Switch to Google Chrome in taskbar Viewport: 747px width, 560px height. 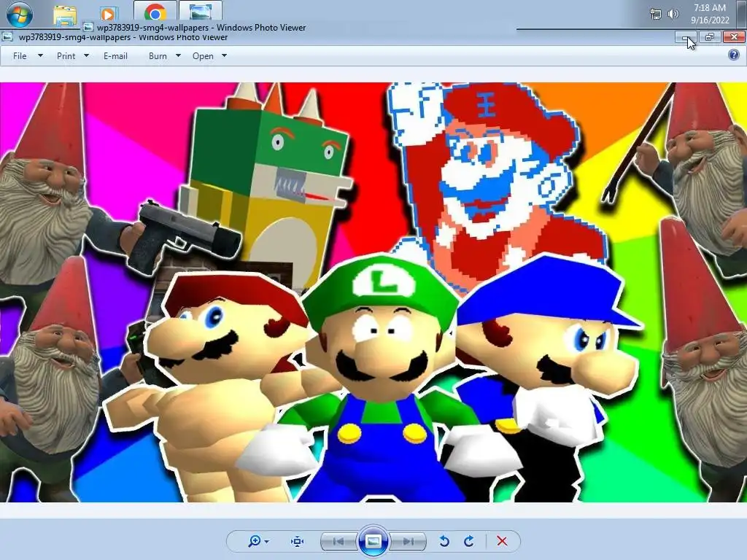tap(155, 12)
